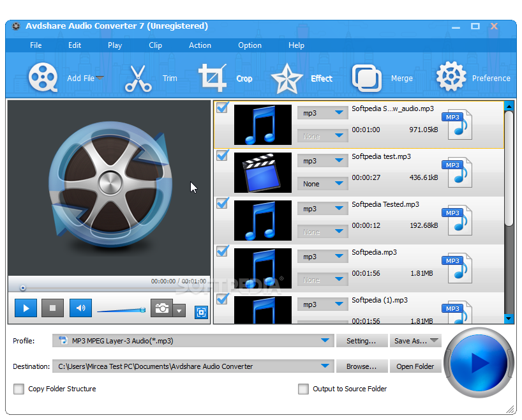Select file size 436.61kB

(424, 177)
